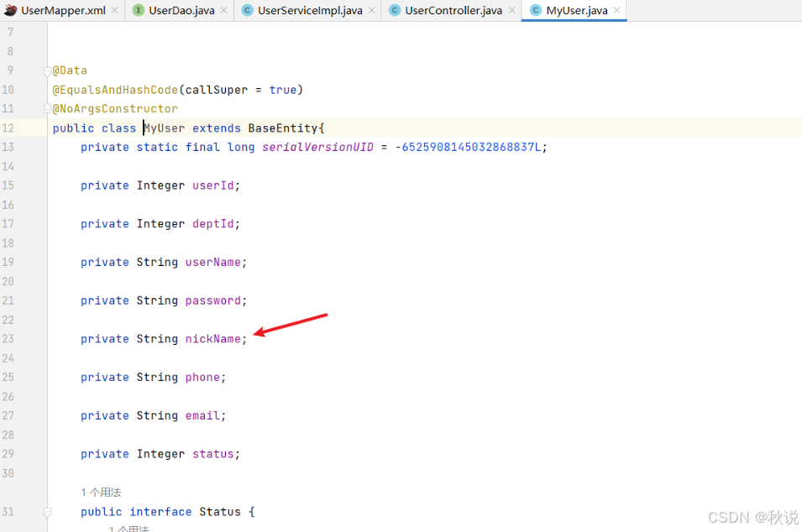The width and height of the screenshot is (802, 532).
Task: Toggle fold marker beside @NoArgsConstructor
Action: click(47, 108)
